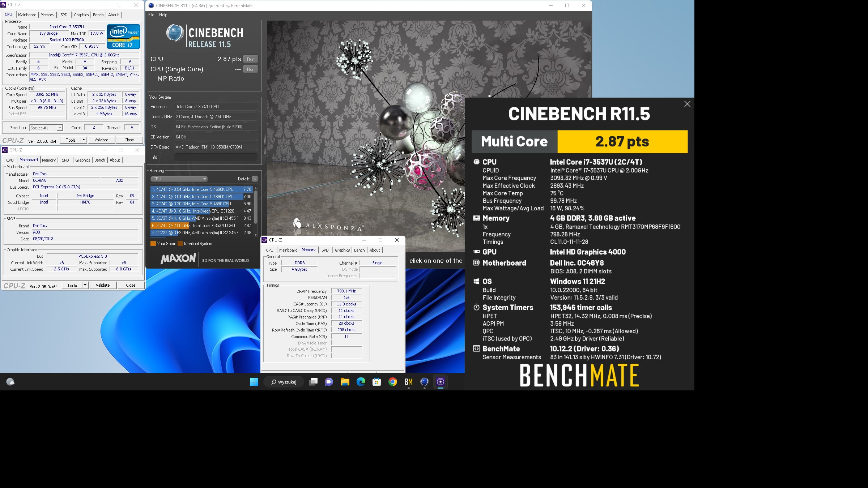Switch to Cinebench via taskbar icon
Image resolution: width=868 pixels, height=488 pixels.
(424, 382)
